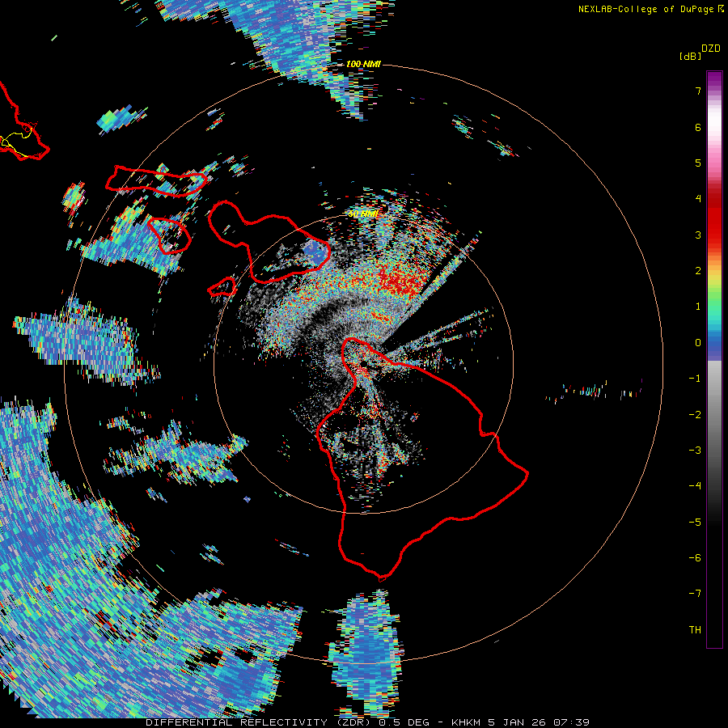Click the DZD legend title
The height and width of the screenshot is (728, 728).
point(711,49)
